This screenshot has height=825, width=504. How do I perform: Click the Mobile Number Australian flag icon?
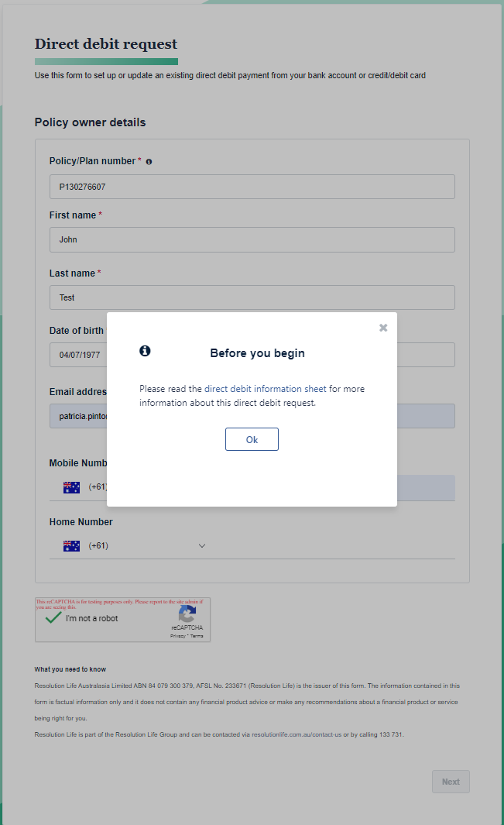click(x=71, y=488)
